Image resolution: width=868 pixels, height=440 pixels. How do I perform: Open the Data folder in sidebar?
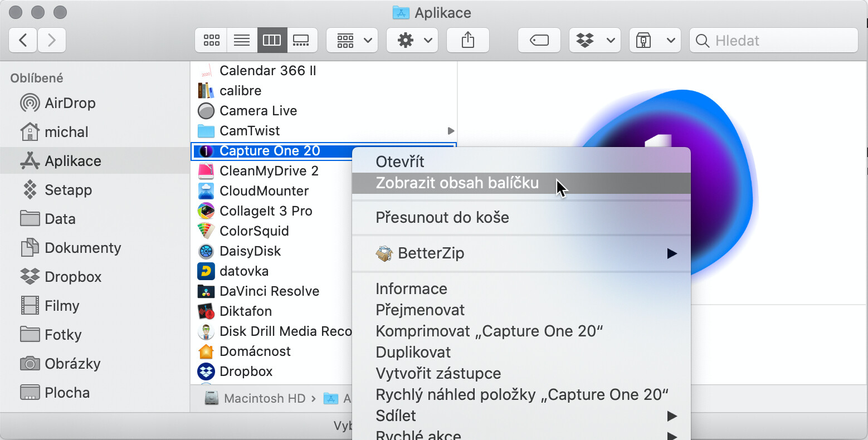95,219
